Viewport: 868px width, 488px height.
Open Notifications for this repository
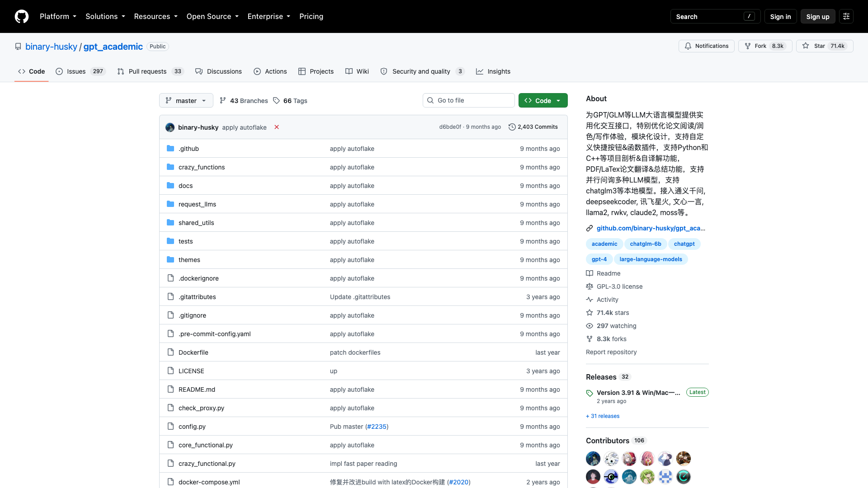pos(706,46)
